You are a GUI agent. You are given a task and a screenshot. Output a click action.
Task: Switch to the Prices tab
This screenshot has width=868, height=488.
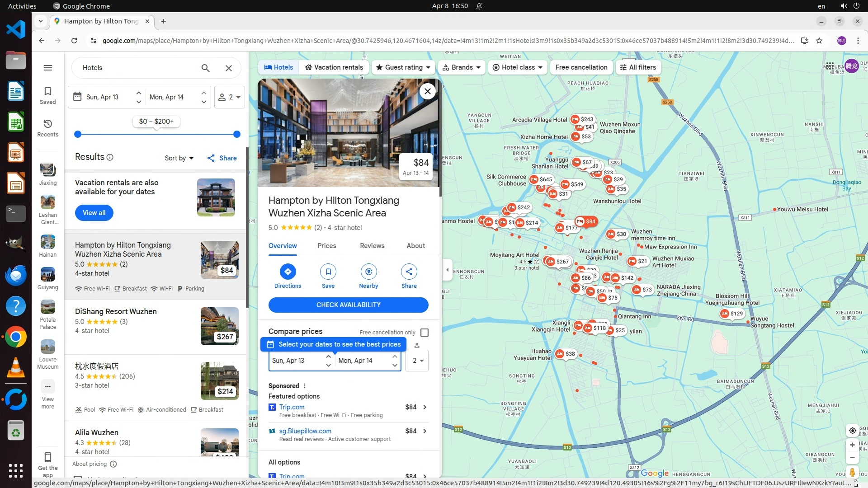326,246
